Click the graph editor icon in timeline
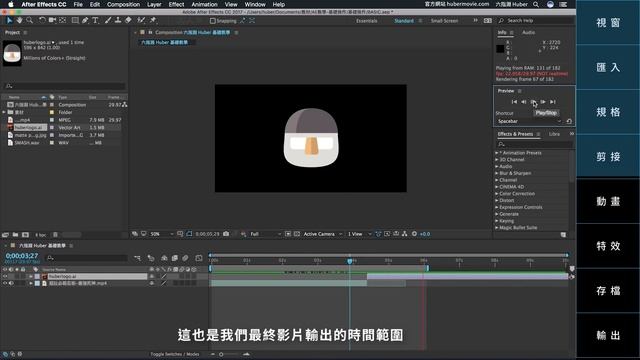Viewport: 640px width, 360px height. pyautogui.click(x=199, y=258)
